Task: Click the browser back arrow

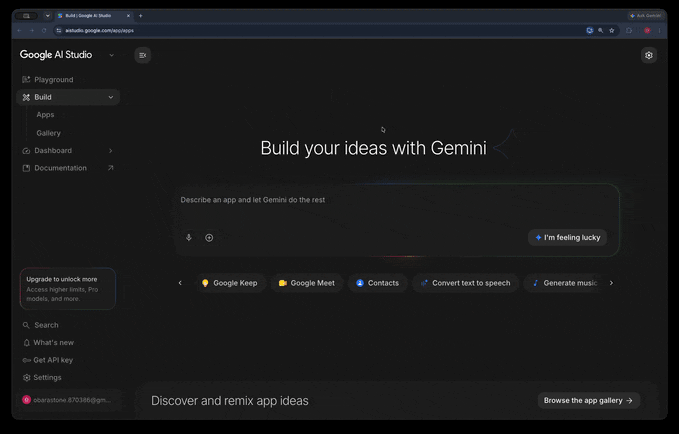Action: 19,30
